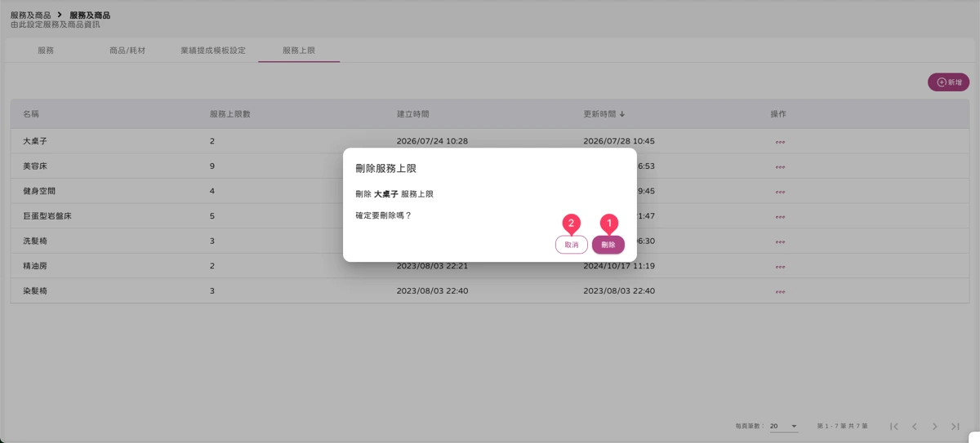This screenshot has width=980, height=443.
Task: Select the 大桌子 name cell
Action: [x=35, y=141]
